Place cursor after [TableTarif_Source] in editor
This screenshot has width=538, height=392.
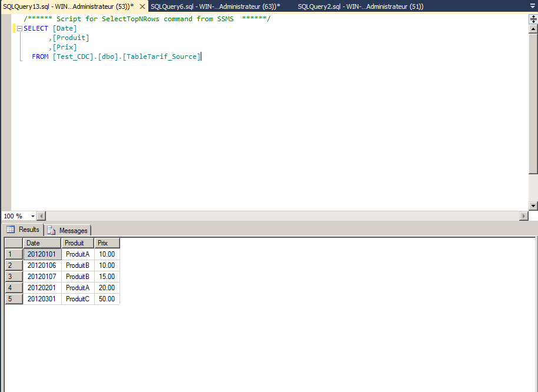point(201,57)
